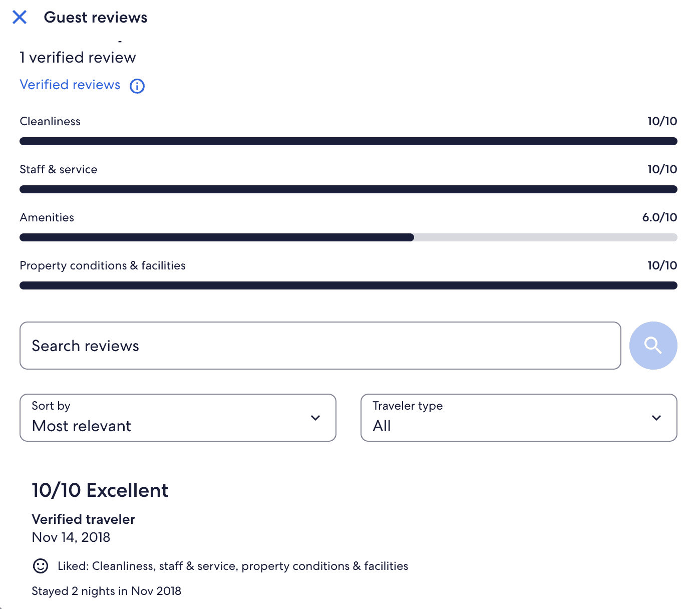Click the Amenities 6.0/10 score
The width and height of the screenshot is (700, 609).
pos(659,217)
